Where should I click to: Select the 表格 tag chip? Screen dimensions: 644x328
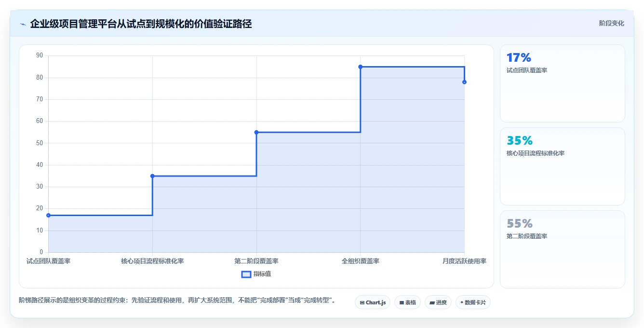(407, 302)
